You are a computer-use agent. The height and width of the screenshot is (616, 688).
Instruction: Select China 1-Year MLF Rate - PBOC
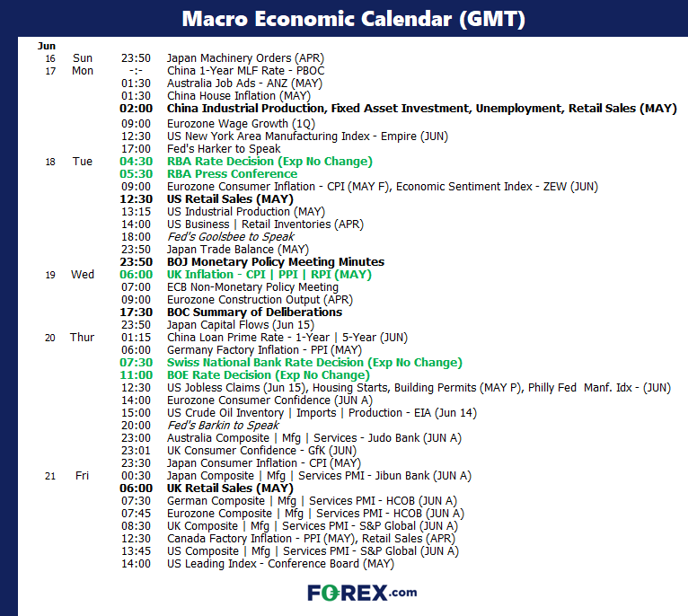pyautogui.click(x=246, y=71)
